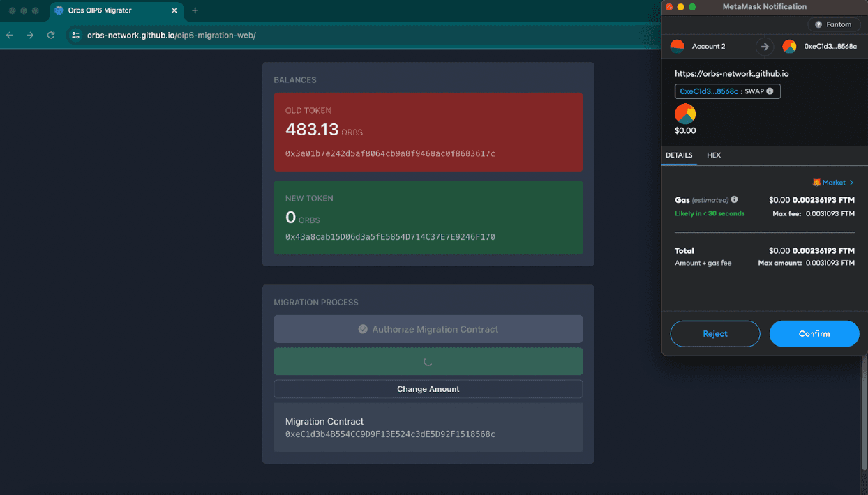Close the Orbs OIP6 Migrator tab
Viewport: 868px width, 495px height.
pos(174,10)
